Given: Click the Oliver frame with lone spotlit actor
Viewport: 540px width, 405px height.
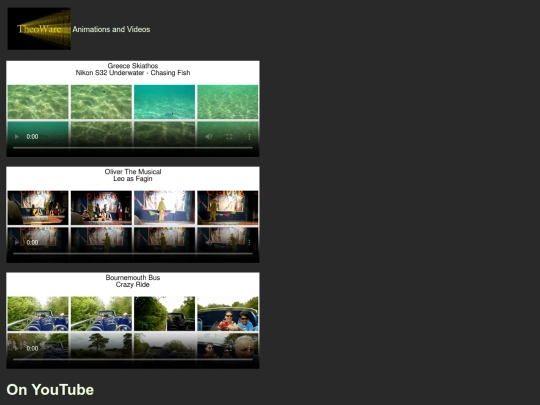Looking at the screenshot, I should point(164,208).
